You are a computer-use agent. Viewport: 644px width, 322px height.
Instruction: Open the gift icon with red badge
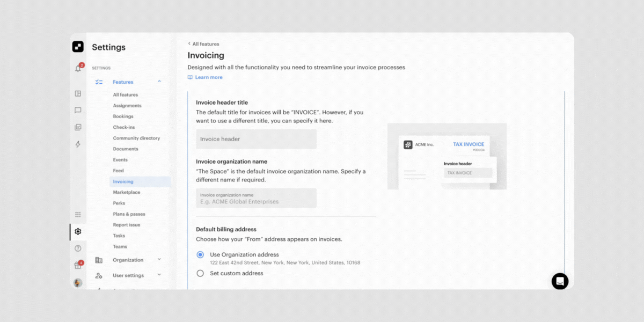(x=78, y=265)
